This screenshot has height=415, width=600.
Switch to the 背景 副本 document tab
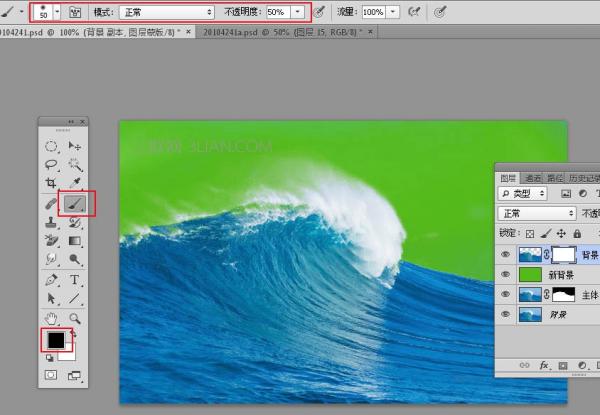tap(88, 33)
